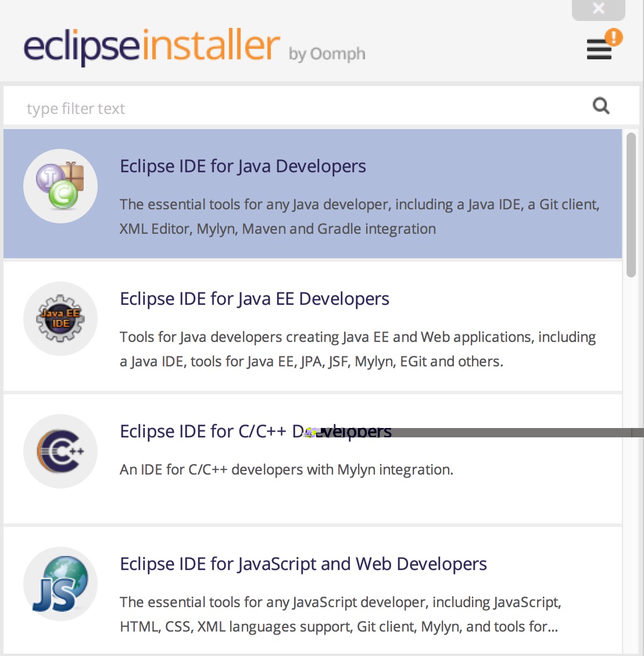The width and height of the screenshot is (644, 656).
Task: Select Eclipse IDE for Java Developers title
Action: tap(243, 166)
